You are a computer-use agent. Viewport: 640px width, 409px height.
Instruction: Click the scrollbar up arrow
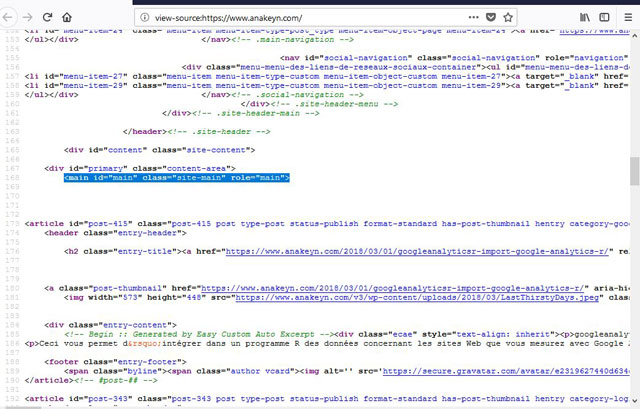[x=634, y=36]
